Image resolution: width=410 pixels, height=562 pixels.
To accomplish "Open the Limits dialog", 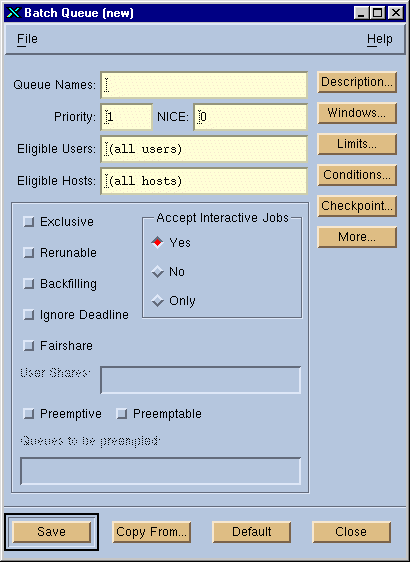I will point(357,144).
